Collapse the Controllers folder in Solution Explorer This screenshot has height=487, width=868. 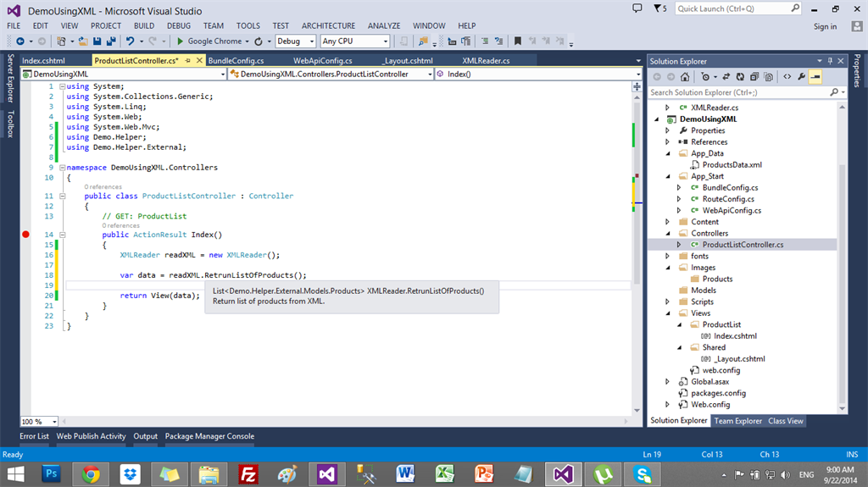[x=667, y=234]
